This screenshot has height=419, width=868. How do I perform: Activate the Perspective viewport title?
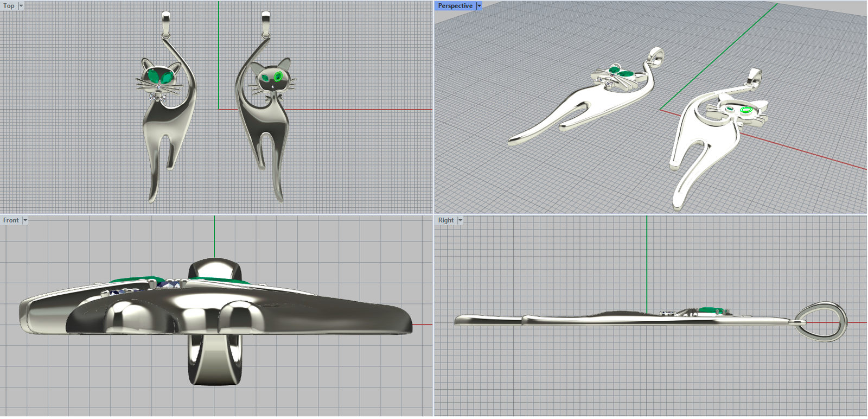(455, 6)
